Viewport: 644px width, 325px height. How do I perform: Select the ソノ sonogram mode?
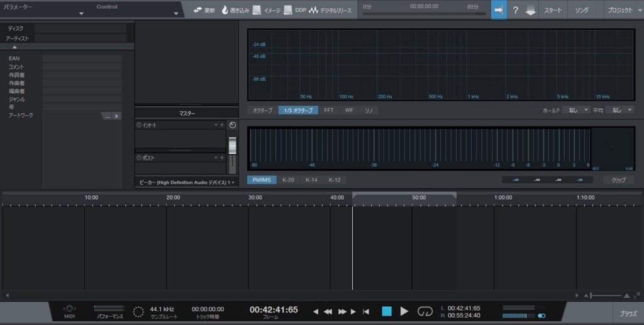pyautogui.click(x=369, y=110)
